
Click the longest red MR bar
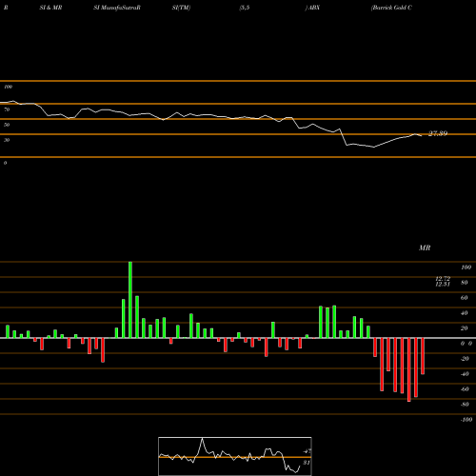click(409, 369)
